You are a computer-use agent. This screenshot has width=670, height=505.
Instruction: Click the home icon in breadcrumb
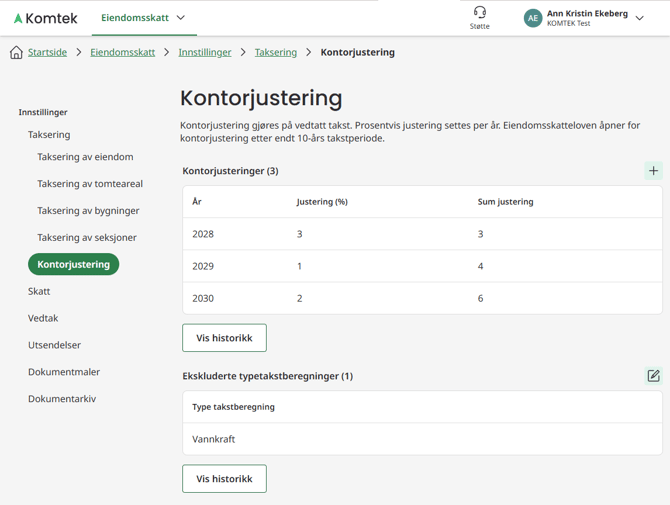[16, 52]
